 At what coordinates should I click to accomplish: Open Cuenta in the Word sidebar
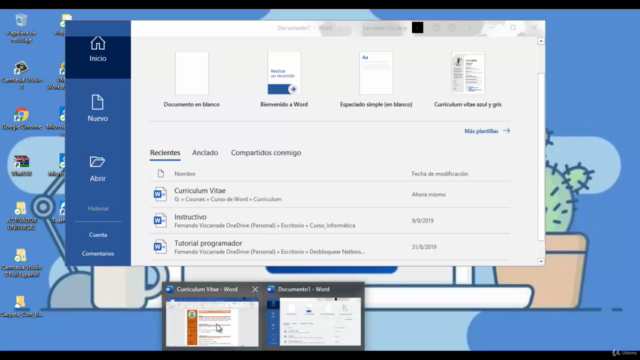tap(98, 235)
